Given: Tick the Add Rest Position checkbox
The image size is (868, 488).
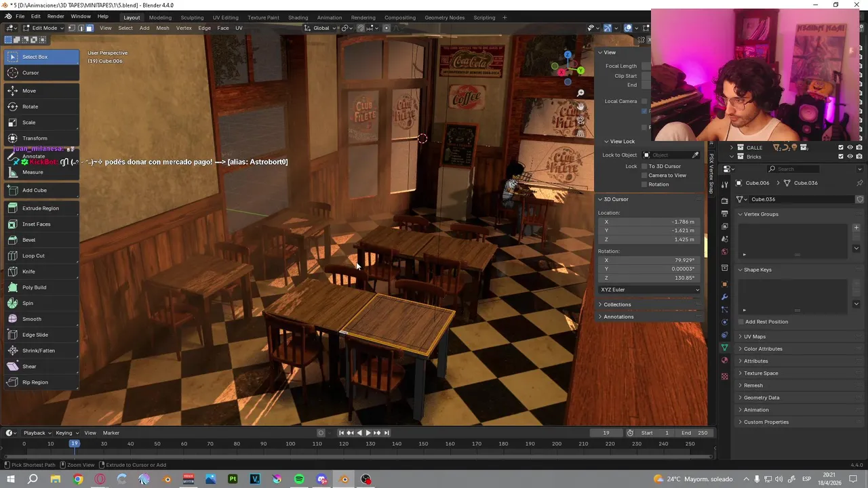Looking at the screenshot, I should click(741, 322).
